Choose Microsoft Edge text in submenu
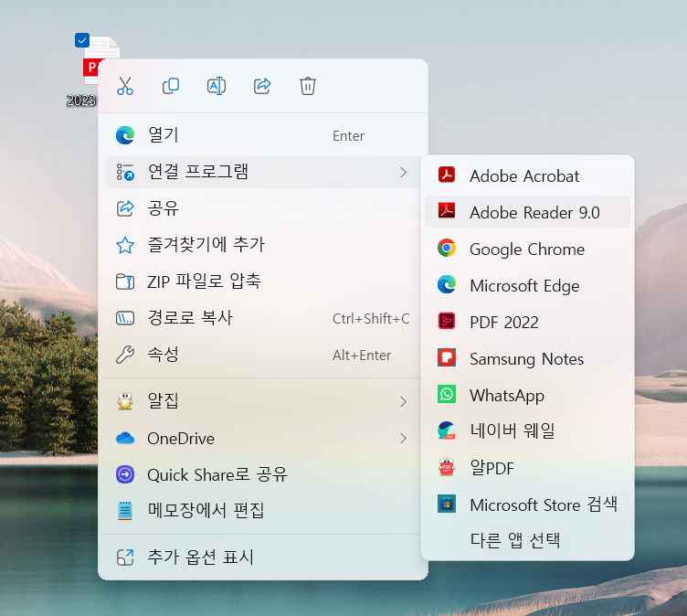Screen dimensions: 687x616 coord(524,286)
